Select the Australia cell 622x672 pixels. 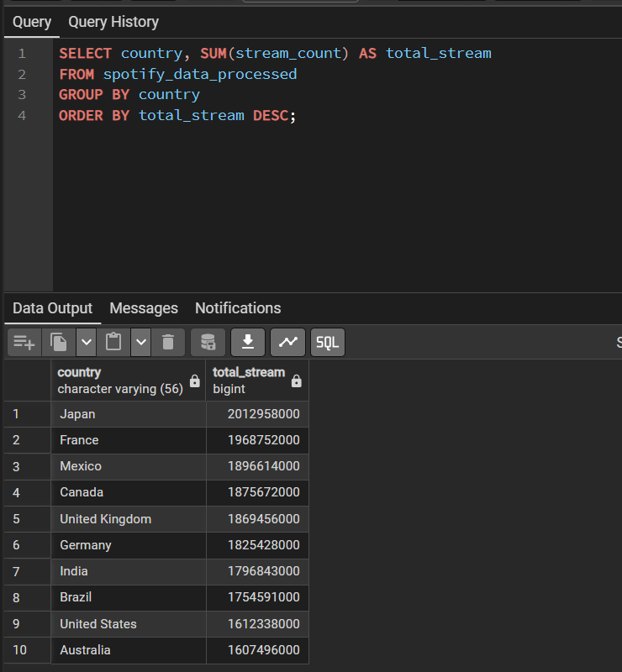tap(129, 650)
